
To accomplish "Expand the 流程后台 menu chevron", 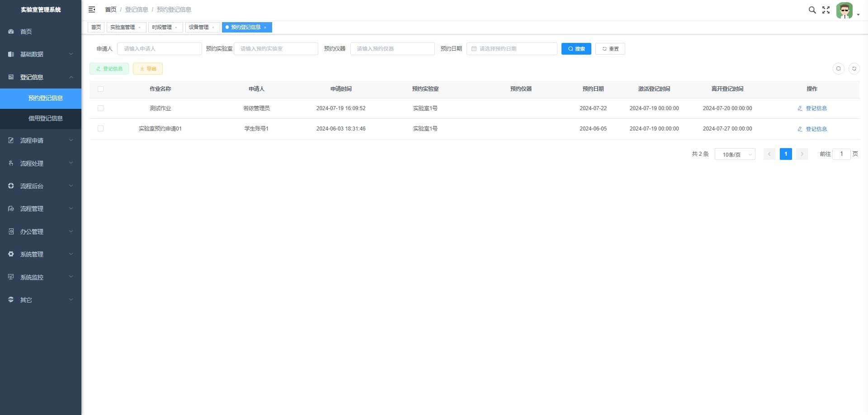I will pyautogui.click(x=71, y=186).
